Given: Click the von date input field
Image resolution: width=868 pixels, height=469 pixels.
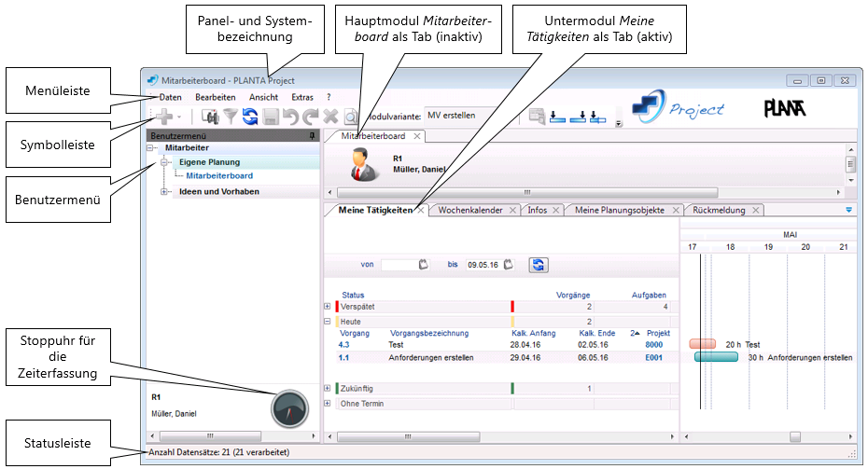Looking at the screenshot, I should tap(399, 265).
